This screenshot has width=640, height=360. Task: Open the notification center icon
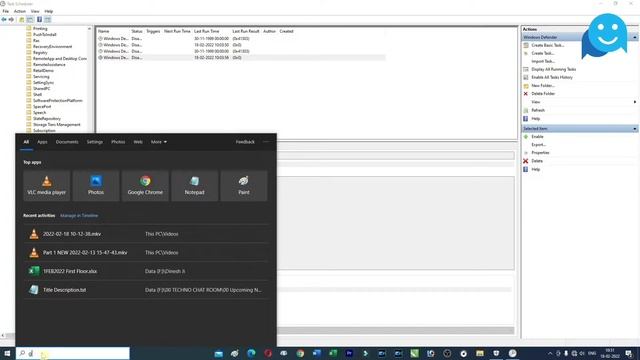[x=629, y=353]
